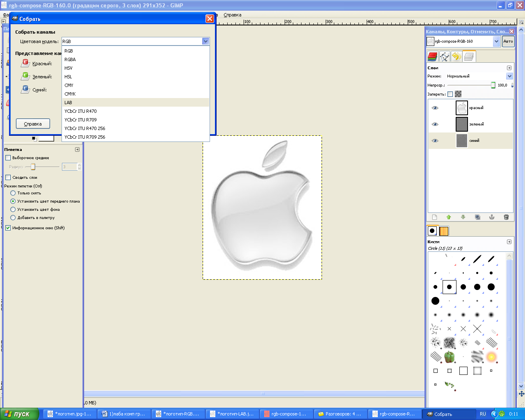The image size is (525, 420).
Task: Switch to the Brushes tab
Action: 432,231
